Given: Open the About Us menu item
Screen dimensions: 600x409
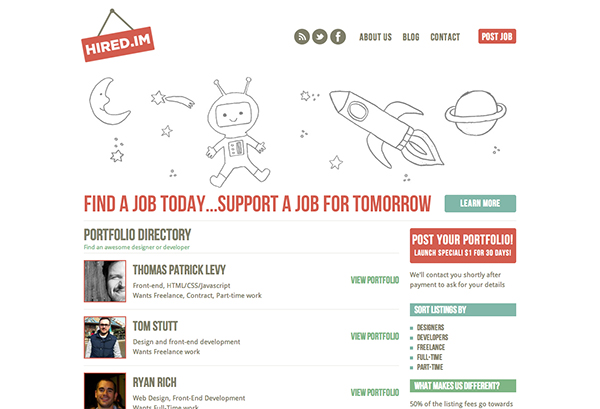Looking at the screenshot, I should (x=375, y=37).
